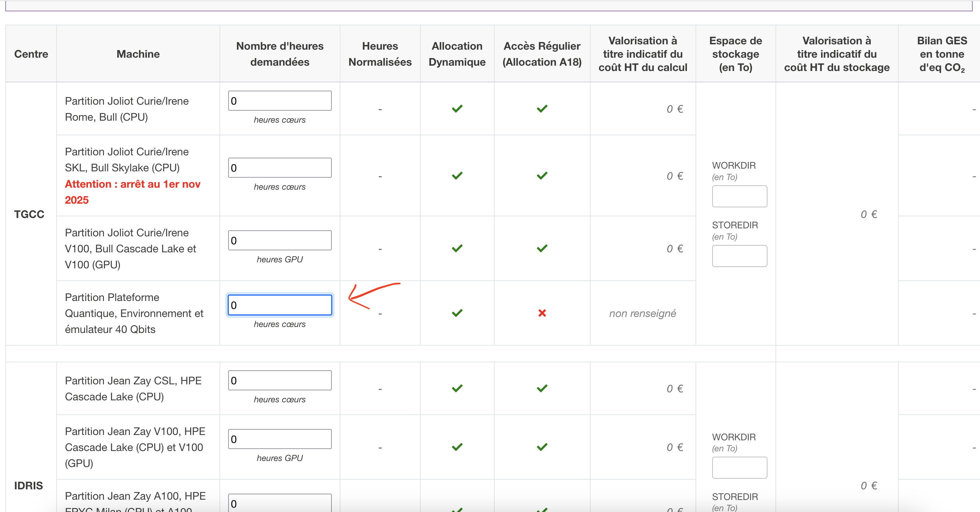
Task: Click hours field for Jean Zay CSL partition
Action: click(279, 381)
